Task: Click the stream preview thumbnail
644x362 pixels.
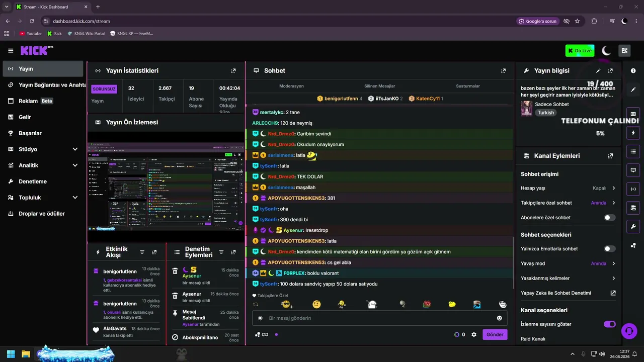Action: click(x=166, y=186)
